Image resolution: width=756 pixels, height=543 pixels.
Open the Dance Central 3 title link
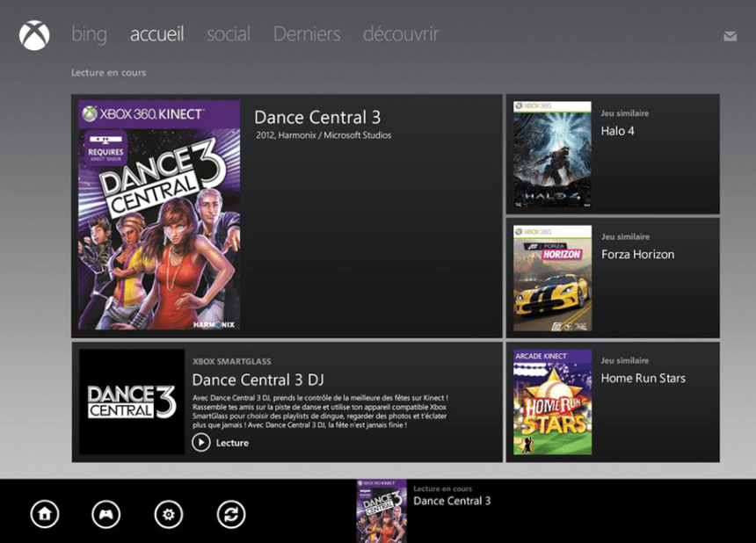pos(317,118)
